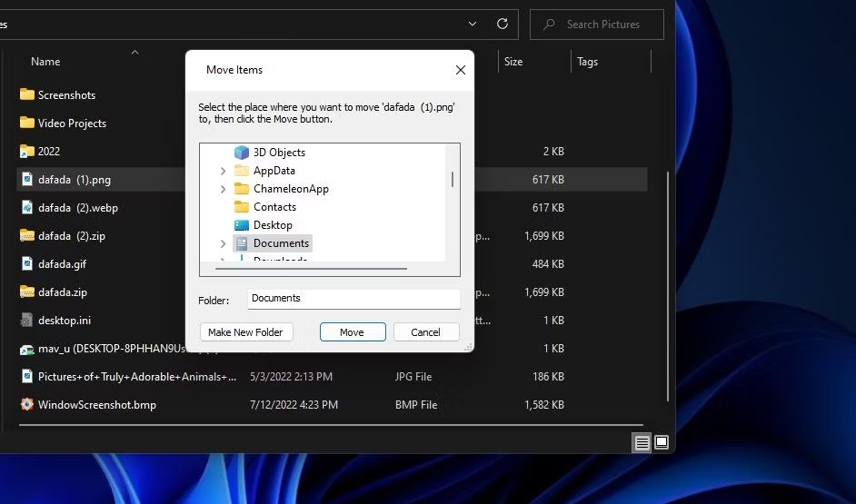Select the 3D Objects folder icon

242,153
